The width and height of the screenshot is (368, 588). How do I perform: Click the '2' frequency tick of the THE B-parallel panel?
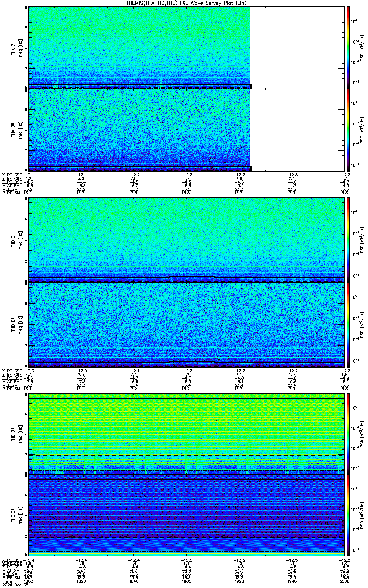click(26, 535)
